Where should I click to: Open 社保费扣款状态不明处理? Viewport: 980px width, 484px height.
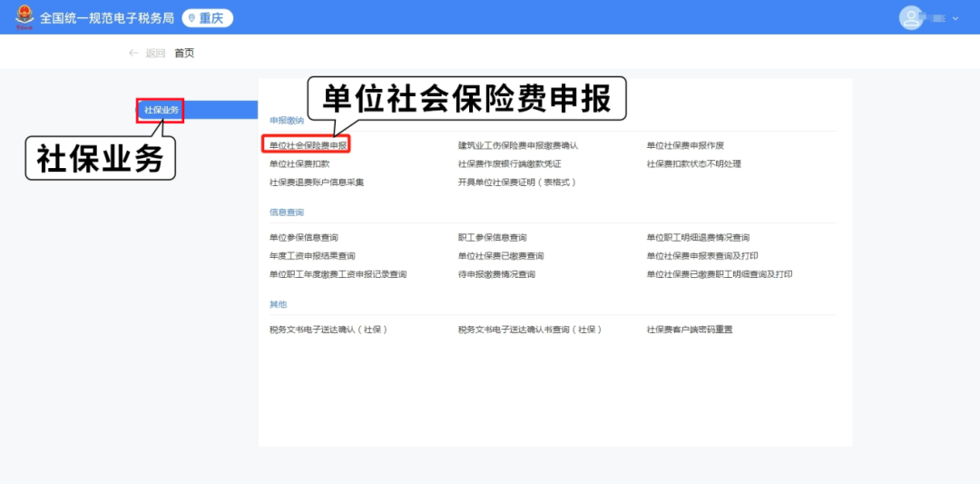point(693,163)
